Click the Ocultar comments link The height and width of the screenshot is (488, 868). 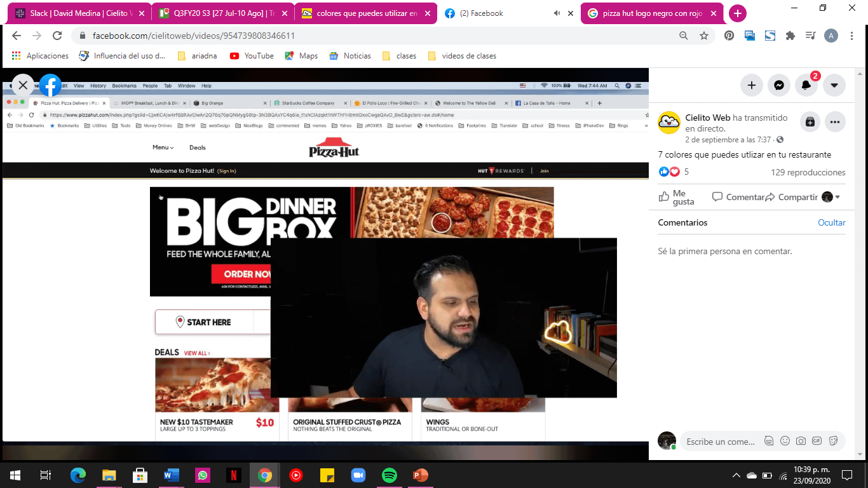pos(832,222)
